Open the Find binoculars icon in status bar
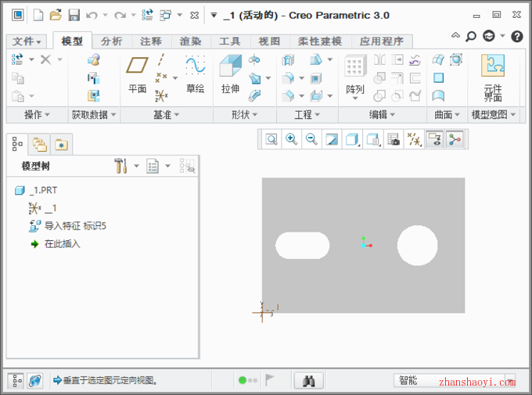 click(x=309, y=380)
